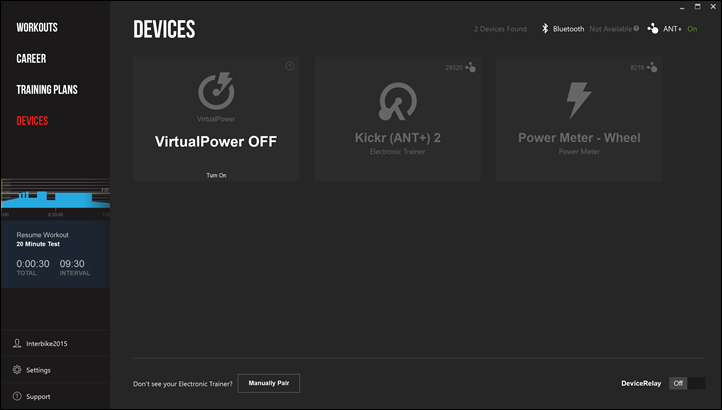Click the Electronic Trainer subtitle
722x410 pixels.
click(x=397, y=152)
